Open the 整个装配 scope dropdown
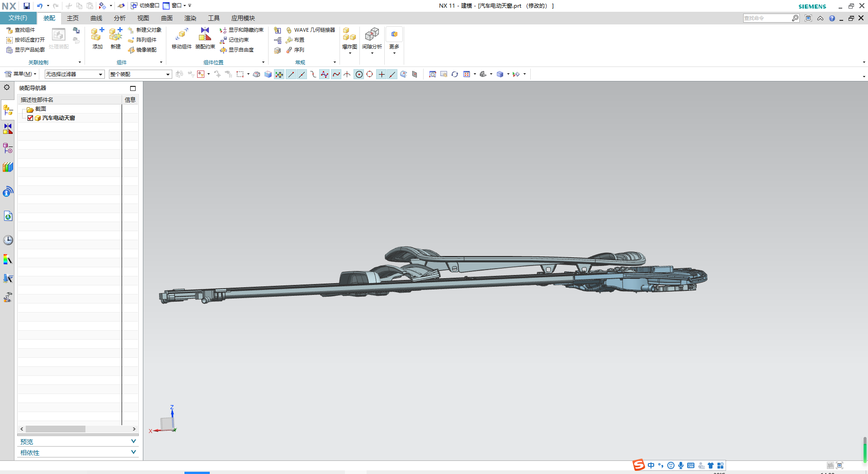868x474 pixels. click(x=140, y=74)
